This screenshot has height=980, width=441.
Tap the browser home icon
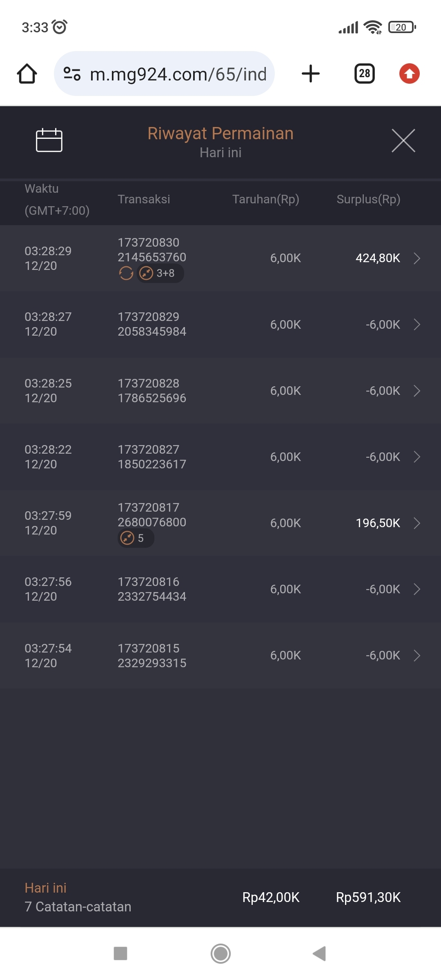[27, 74]
